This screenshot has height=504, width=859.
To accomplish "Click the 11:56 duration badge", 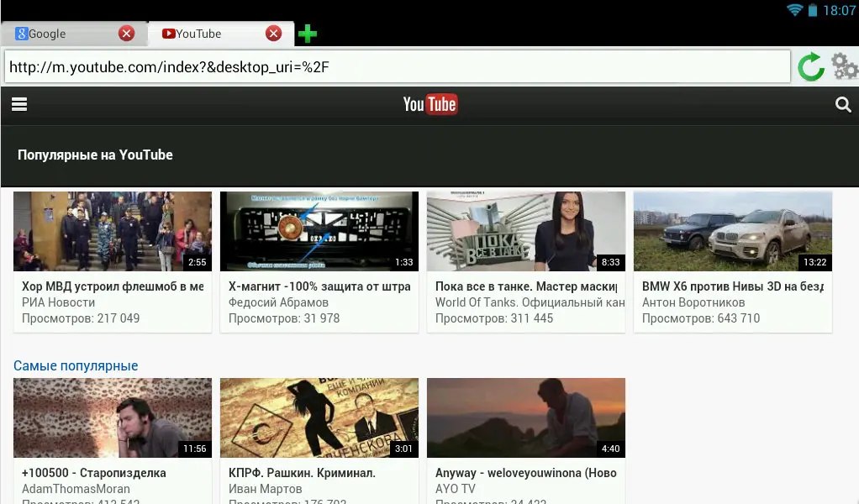I will click(194, 449).
